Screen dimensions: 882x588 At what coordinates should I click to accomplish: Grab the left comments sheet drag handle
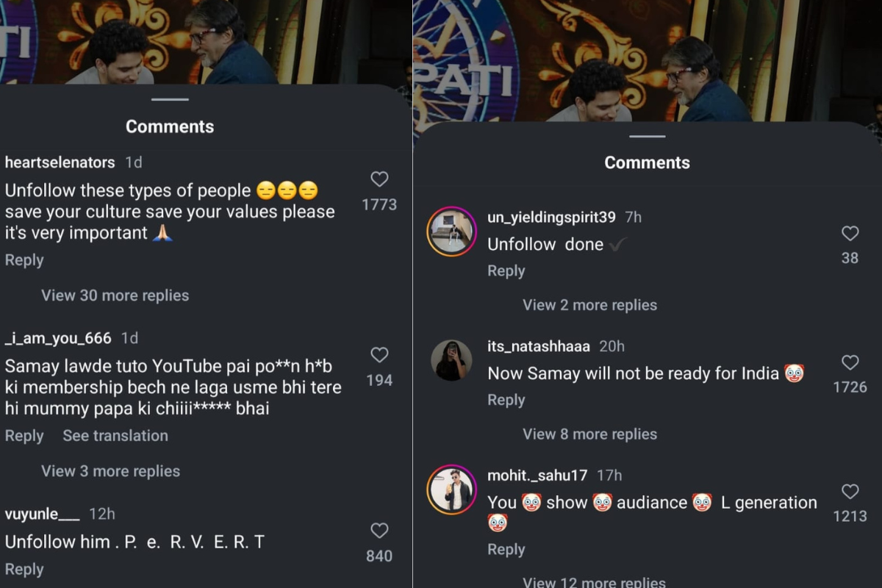(170, 99)
